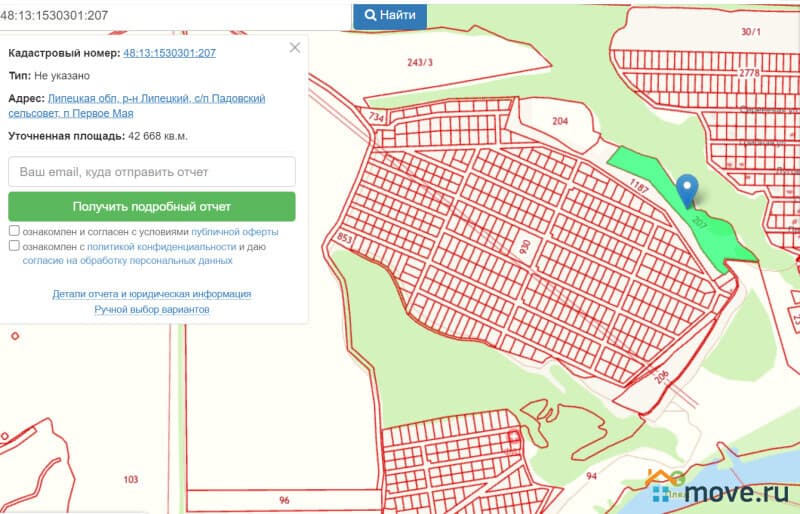Image resolution: width=800 pixels, height=514 pixels.
Task: Close the cadastral info panel
Action: pyautogui.click(x=295, y=47)
